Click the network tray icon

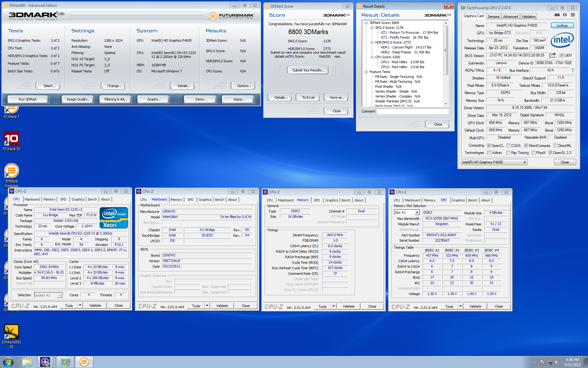point(550,362)
